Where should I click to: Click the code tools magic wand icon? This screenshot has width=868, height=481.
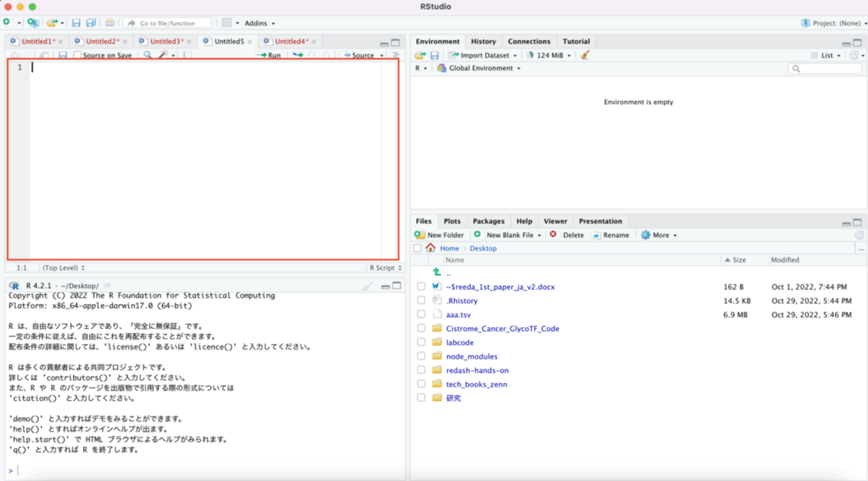pos(163,55)
